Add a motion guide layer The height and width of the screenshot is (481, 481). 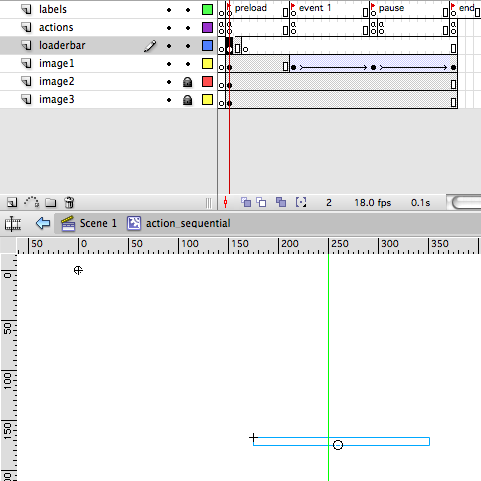(x=32, y=202)
